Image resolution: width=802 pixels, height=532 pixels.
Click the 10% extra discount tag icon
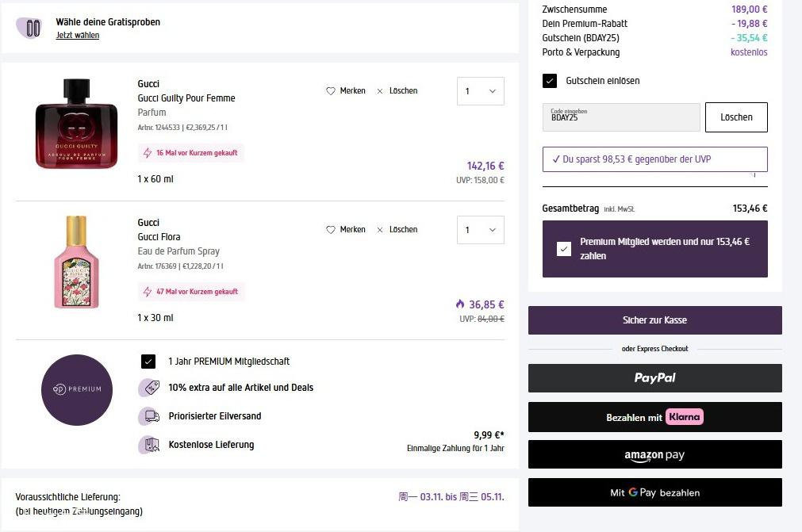tap(148, 388)
